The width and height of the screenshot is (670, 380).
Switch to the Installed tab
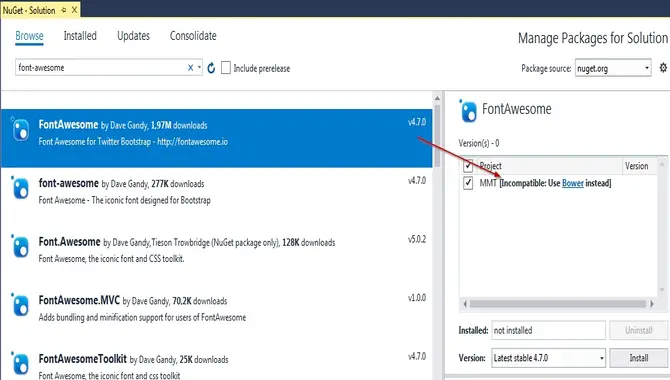[x=80, y=36]
